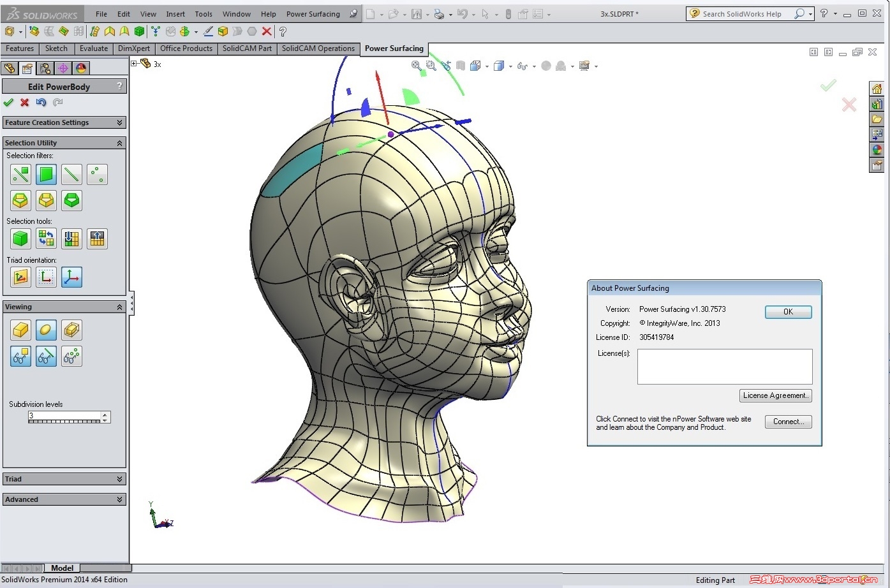Set triad orientation to the plane option
The image size is (890, 588).
tap(20, 277)
